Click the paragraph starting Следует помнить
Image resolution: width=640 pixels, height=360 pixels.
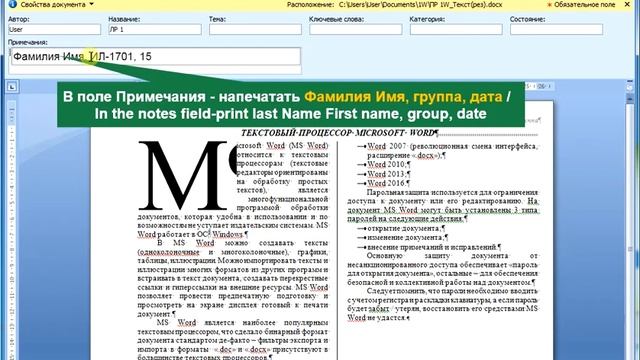point(443,304)
